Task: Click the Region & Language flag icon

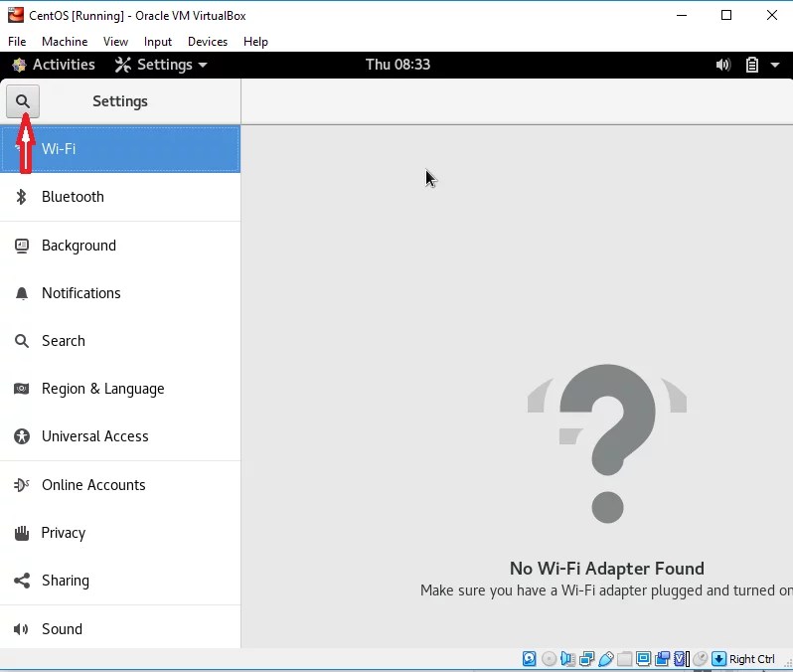Action: point(21,389)
